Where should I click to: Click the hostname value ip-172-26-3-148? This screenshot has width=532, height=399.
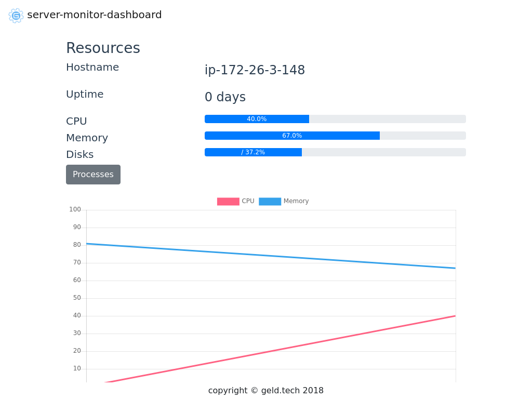[x=255, y=70]
